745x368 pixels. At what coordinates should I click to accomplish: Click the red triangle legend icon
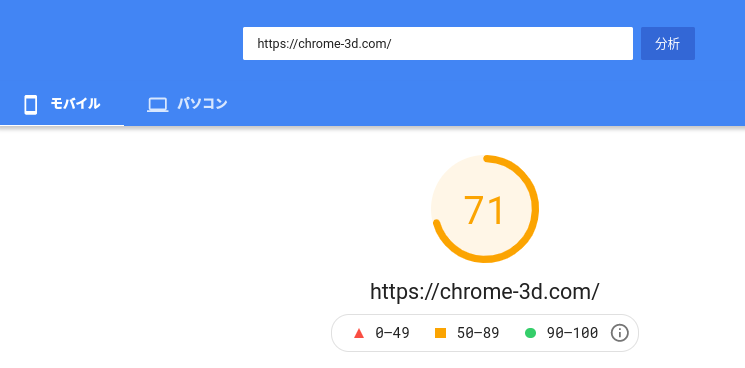[x=359, y=333]
